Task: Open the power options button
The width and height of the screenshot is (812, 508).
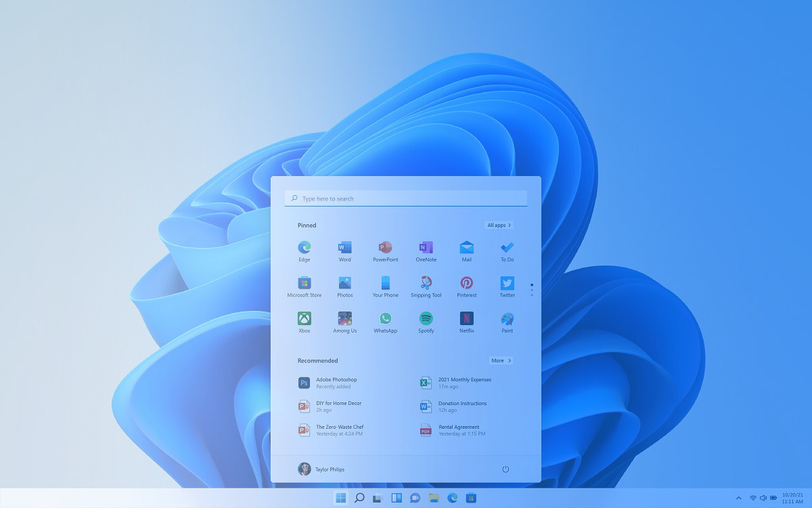Action: click(505, 469)
